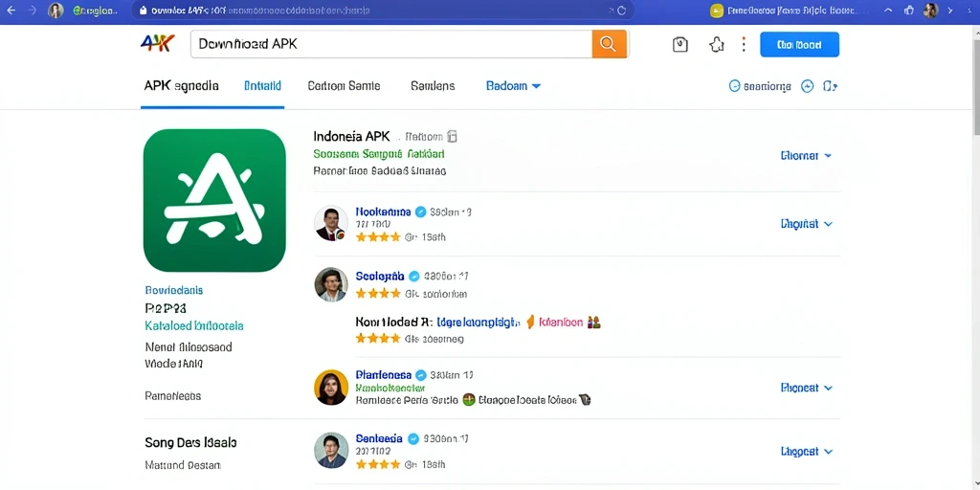The width and height of the screenshot is (980, 490).
Task: Expand the dropdown beside Indoneia APK row
Action: 806,156
